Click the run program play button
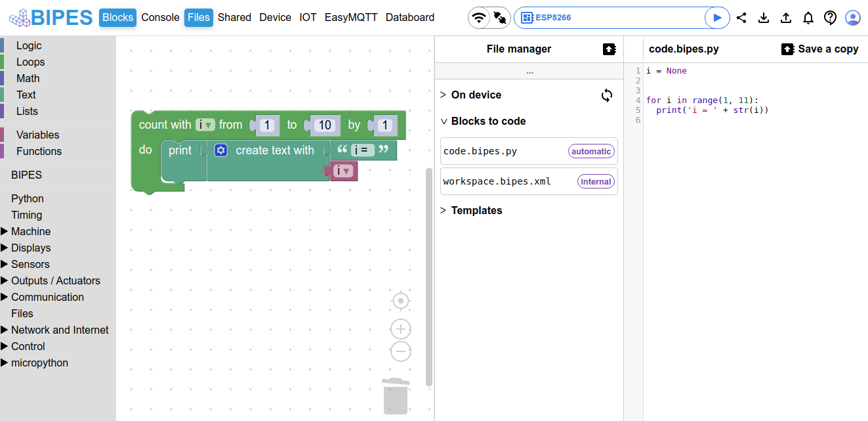 (x=717, y=18)
